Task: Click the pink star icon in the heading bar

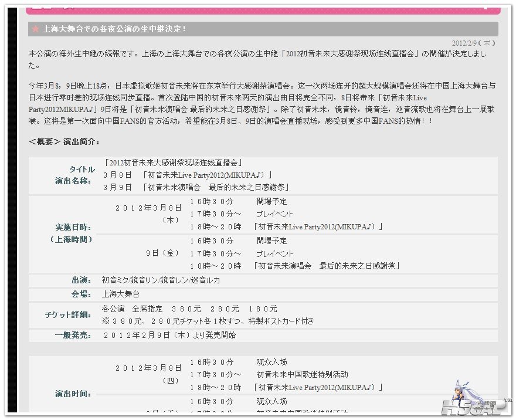Action: 35,29
